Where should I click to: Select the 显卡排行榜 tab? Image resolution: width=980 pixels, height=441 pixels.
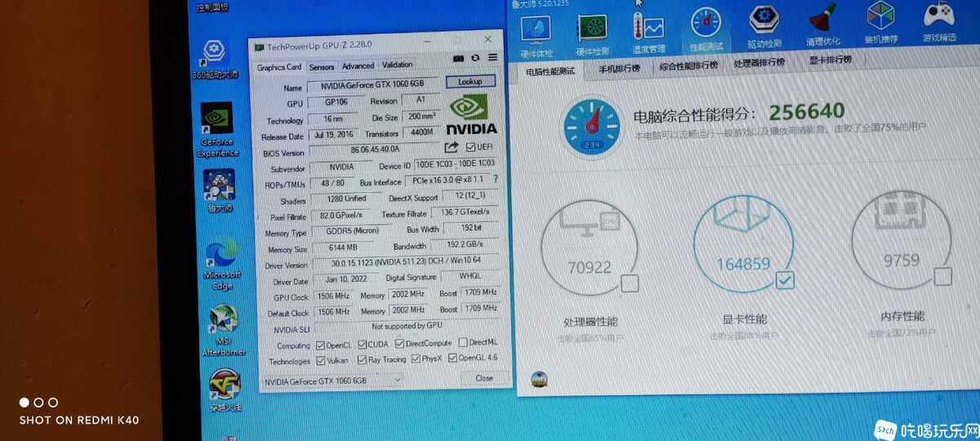pyautogui.click(x=830, y=59)
